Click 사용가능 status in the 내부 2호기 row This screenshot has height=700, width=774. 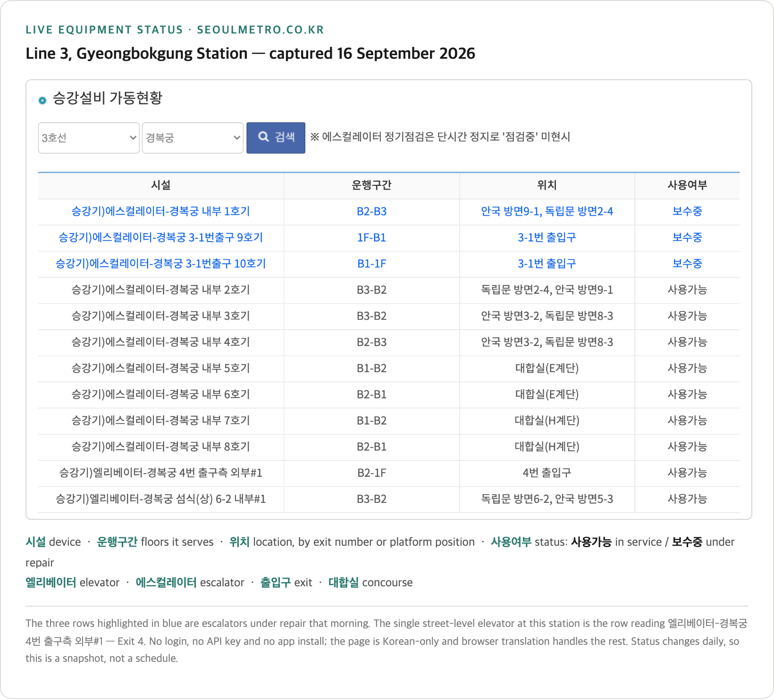[x=687, y=290]
